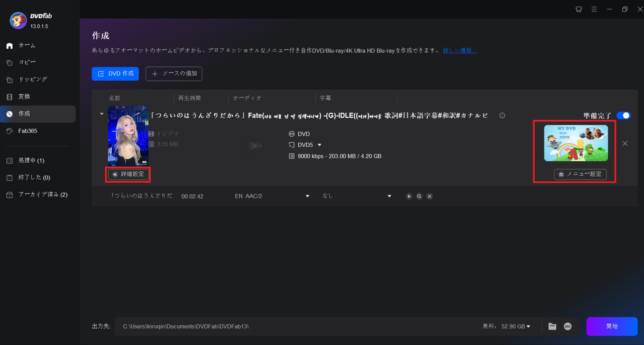This screenshot has height=345, width=644.
Task: Click the DVDFab monkey logo
Action: pyautogui.click(x=18, y=20)
